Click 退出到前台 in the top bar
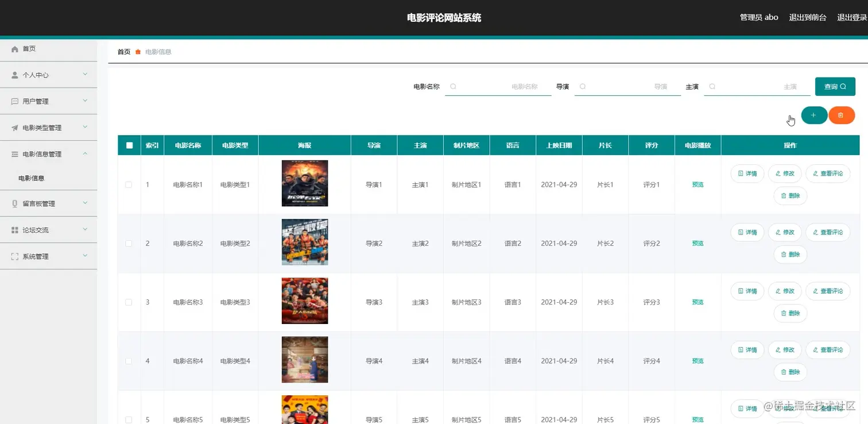This screenshot has height=424, width=868. pos(808,18)
